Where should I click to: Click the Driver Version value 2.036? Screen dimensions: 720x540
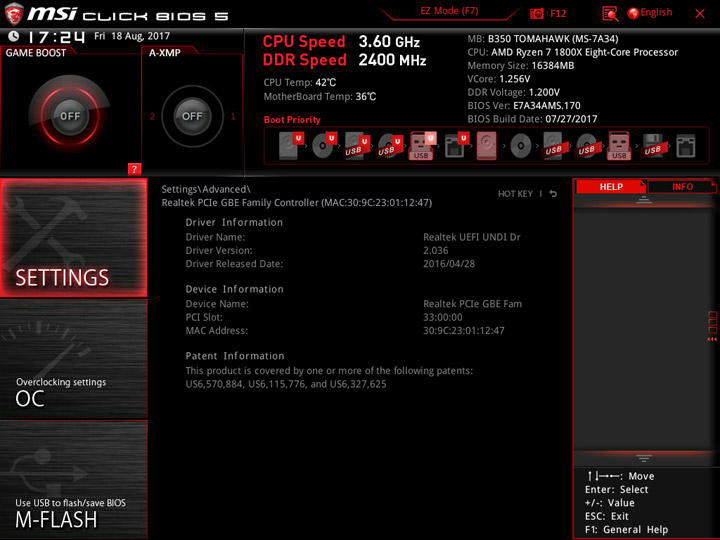click(435, 250)
